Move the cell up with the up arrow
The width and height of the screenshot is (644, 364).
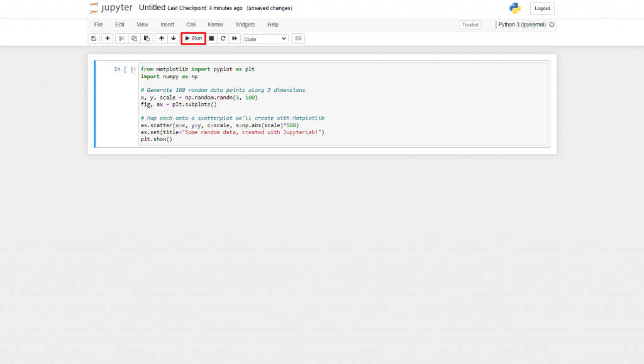[x=161, y=38]
